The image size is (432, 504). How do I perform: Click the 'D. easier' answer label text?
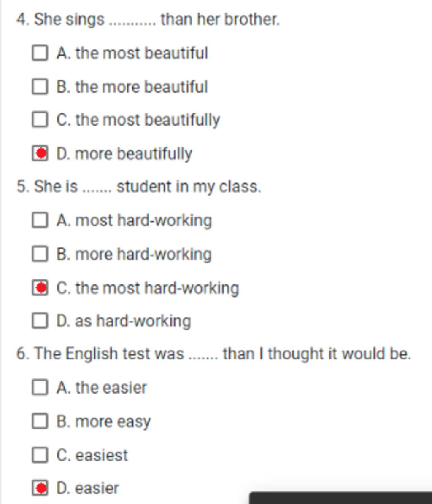coord(87,488)
